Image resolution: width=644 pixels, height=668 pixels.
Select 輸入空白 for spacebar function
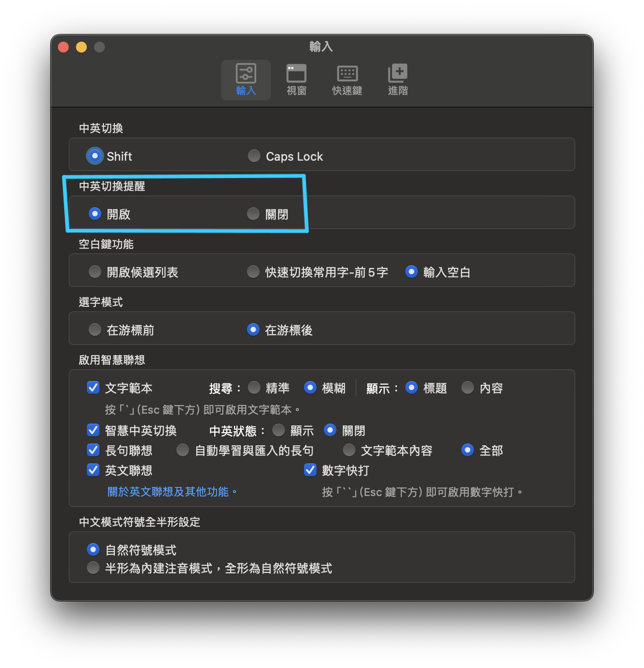[412, 272]
